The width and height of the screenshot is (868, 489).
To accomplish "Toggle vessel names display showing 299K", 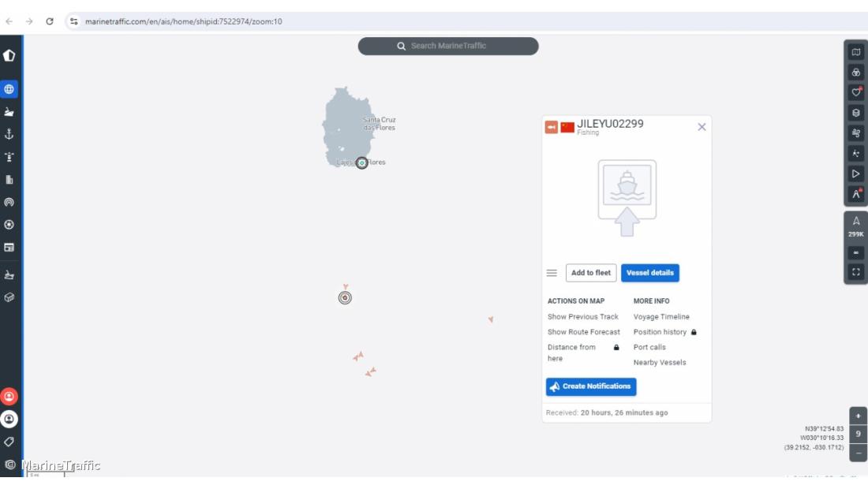I will pos(856,226).
